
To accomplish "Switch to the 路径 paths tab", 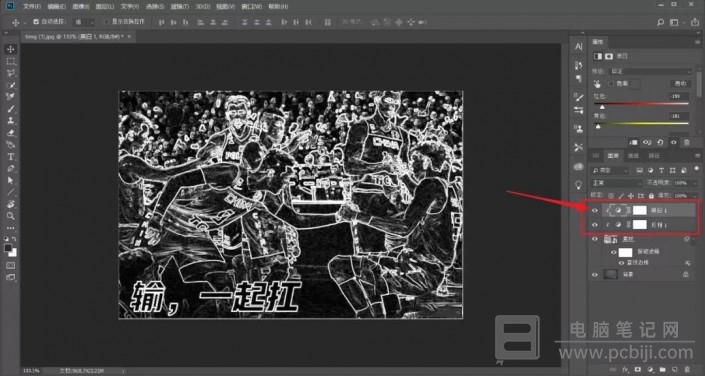I will [x=654, y=156].
